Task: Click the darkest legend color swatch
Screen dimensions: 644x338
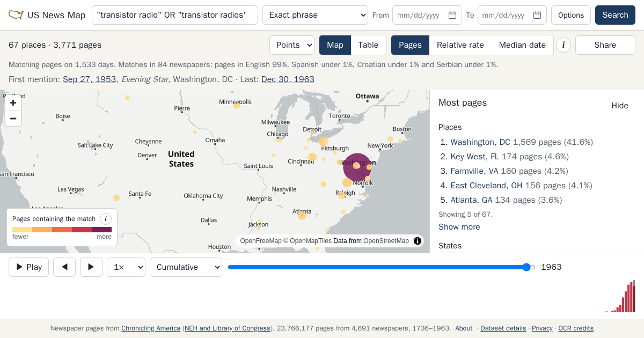Action: click(x=101, y=230)
